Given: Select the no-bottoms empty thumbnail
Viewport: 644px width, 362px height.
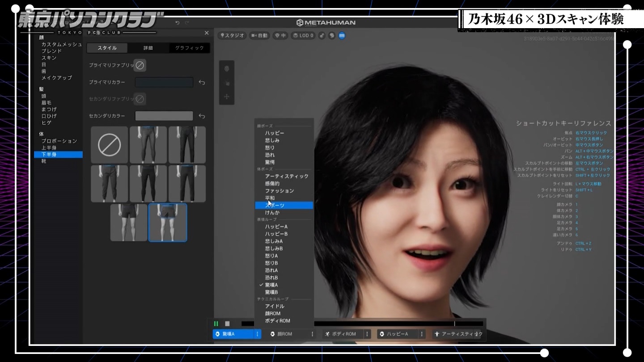Looking at the screenshot, I should pos(110,145).
